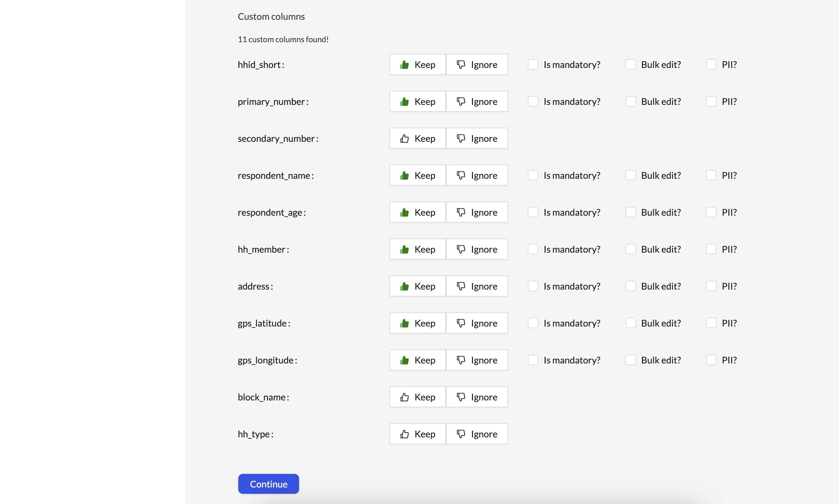Click Ignore button for gps_longitude

pyautogui.click(x=476, y=360)
